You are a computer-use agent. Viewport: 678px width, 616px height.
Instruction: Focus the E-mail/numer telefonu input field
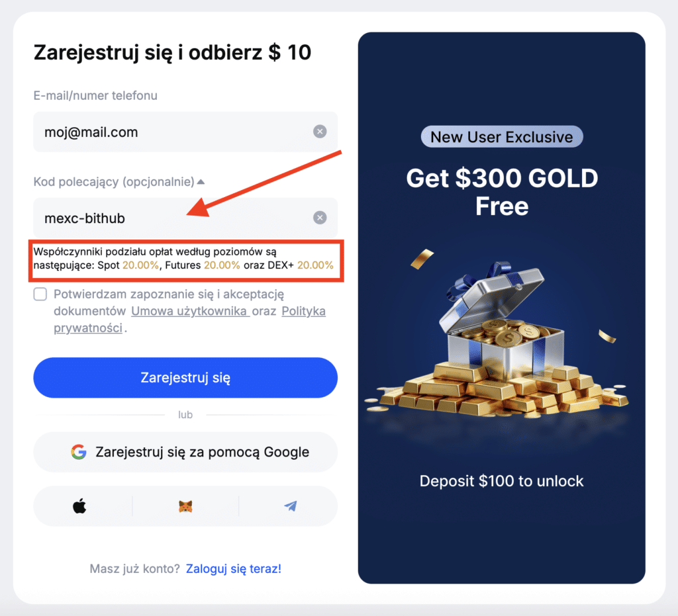pyautogui.click(x=185, y=132)
